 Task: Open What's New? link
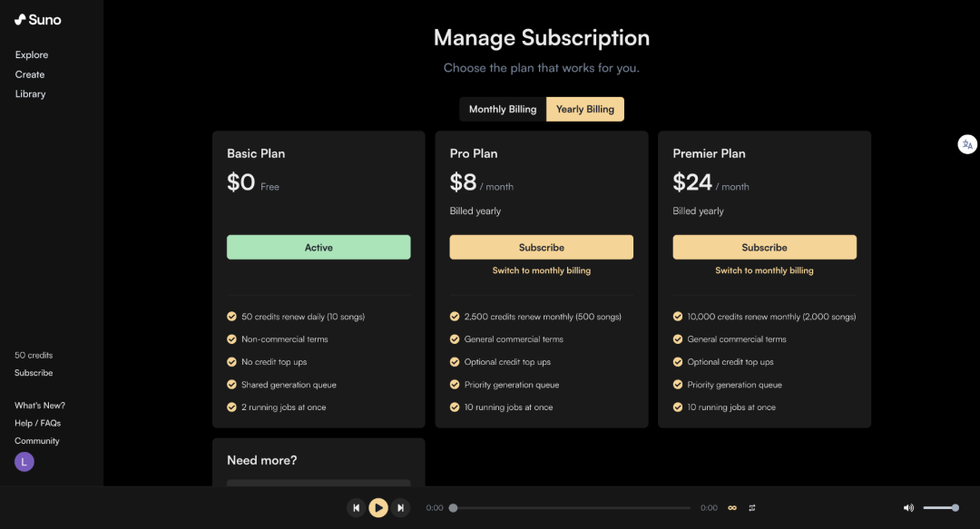pyautogui.click(x=40, y=406)
